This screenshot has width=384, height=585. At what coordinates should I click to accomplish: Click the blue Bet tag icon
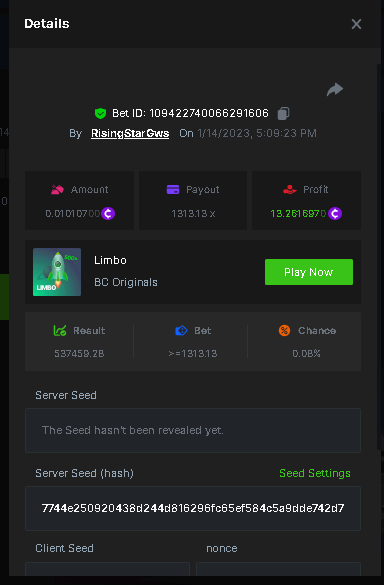coord(181,331)
